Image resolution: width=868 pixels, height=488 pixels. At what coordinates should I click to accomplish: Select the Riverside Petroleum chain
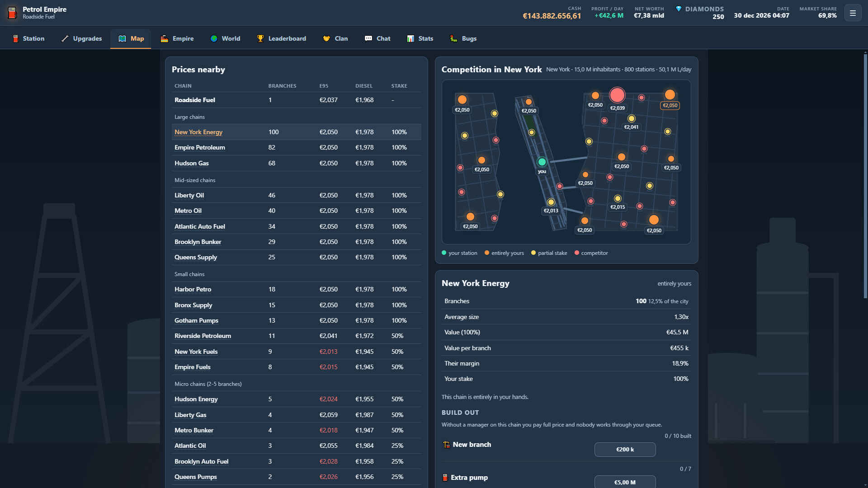click(203, 336)
